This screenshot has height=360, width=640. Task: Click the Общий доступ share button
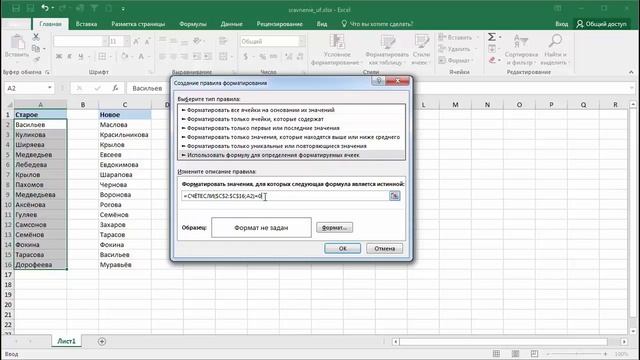(x=602, y=24)
